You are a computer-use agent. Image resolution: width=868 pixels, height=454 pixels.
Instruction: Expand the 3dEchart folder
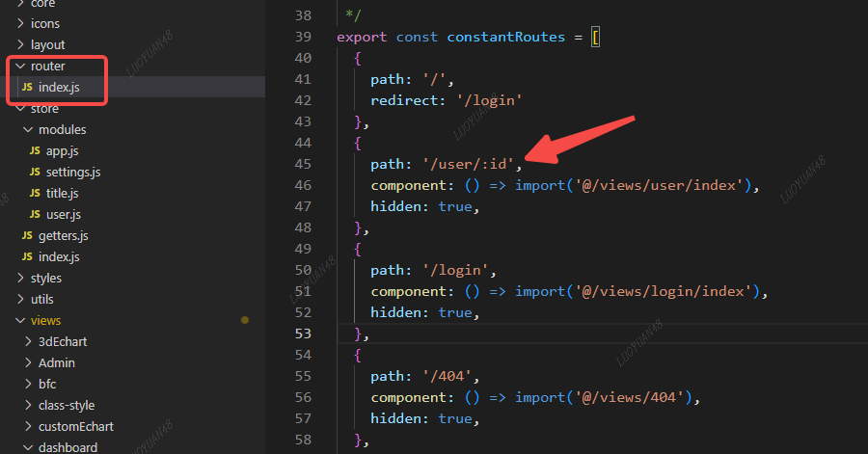pyautogui.click(x=28, y=341)
